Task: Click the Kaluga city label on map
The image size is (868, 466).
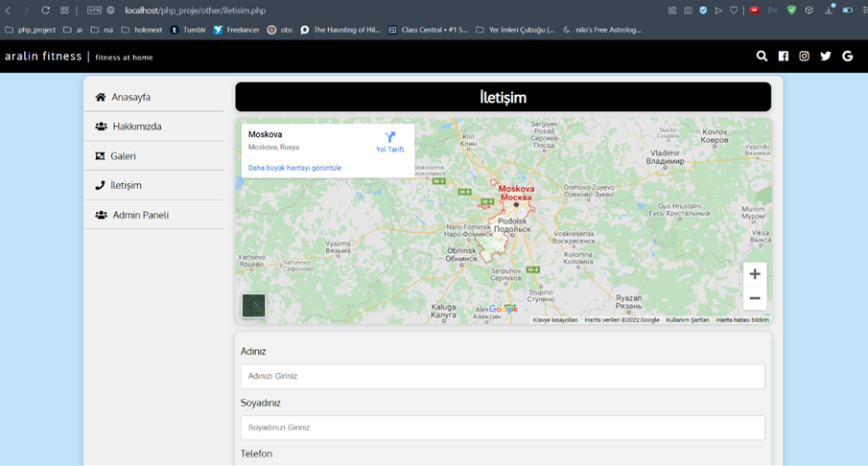Action: [443, 311]
